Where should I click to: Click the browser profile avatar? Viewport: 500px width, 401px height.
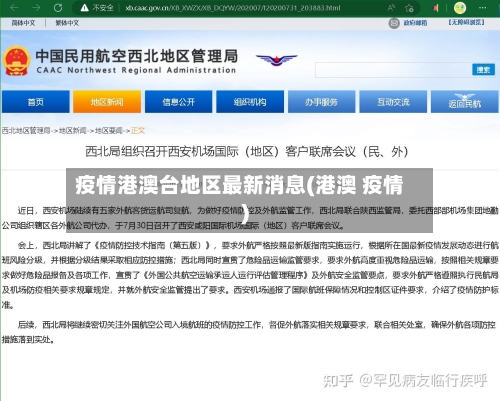click(x=460, y=8)
